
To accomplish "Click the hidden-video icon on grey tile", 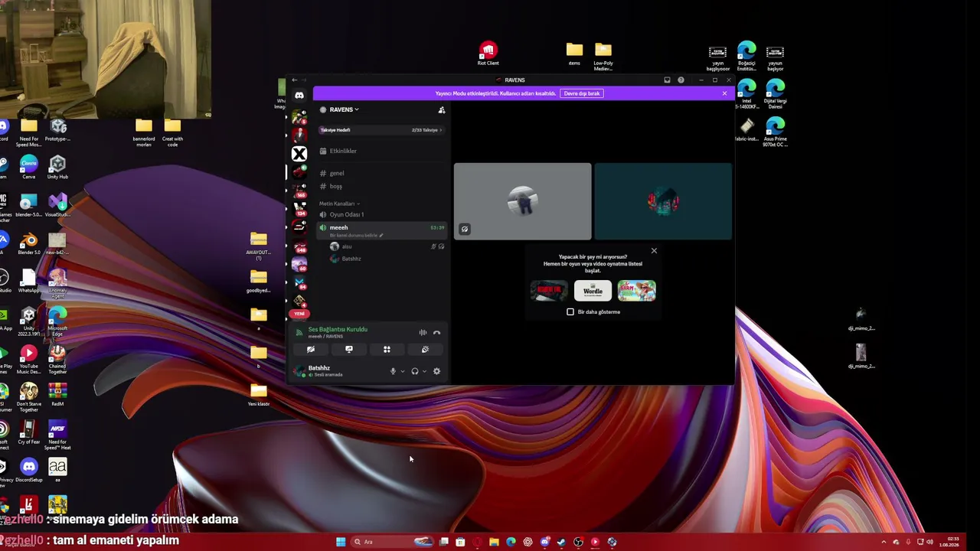I will (464, 230).
